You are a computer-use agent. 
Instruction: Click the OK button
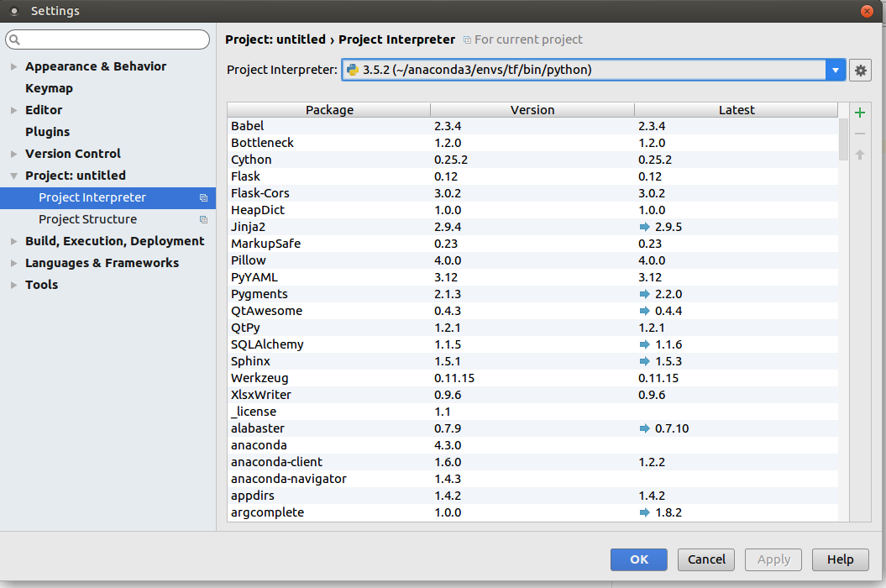pyautogui.click(x=638, y=559)
